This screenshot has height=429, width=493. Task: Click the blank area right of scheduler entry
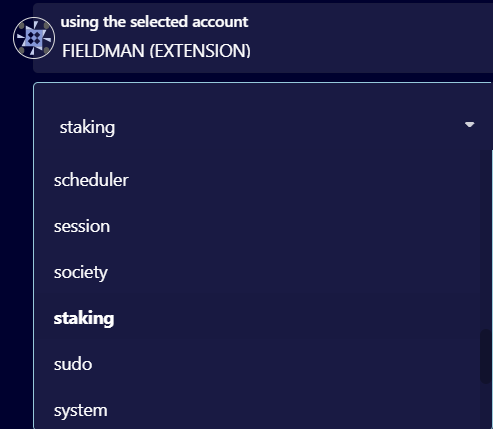[303, 180]
